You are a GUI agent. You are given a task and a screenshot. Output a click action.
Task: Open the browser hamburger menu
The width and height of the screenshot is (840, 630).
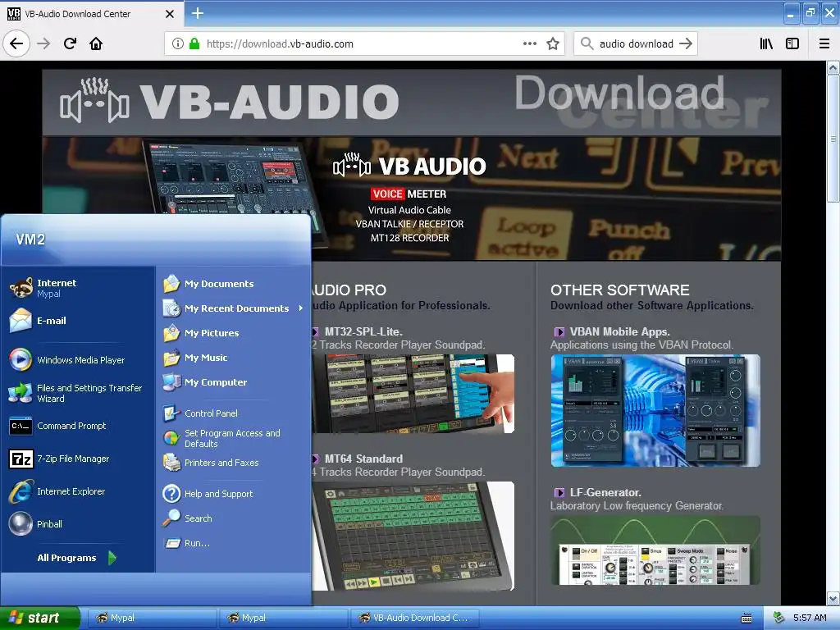tap(824, 44)
